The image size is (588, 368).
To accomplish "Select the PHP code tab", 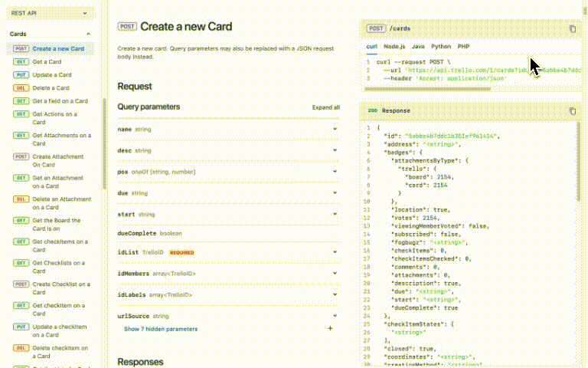I will coord(464,46).
